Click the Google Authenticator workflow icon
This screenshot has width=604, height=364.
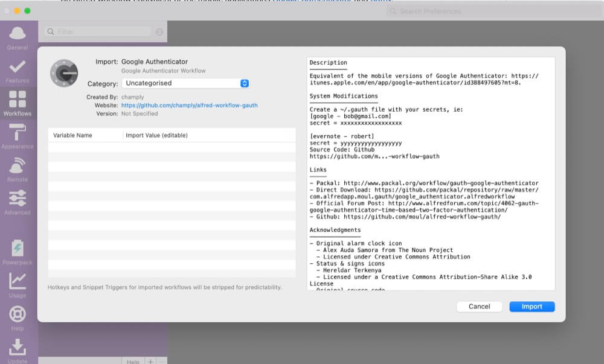click(64, 72)
